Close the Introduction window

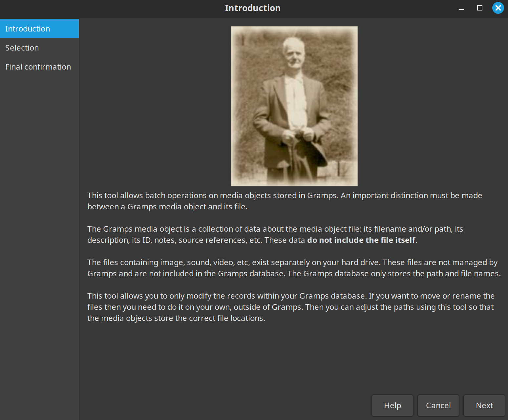click(x=498, y=8)
